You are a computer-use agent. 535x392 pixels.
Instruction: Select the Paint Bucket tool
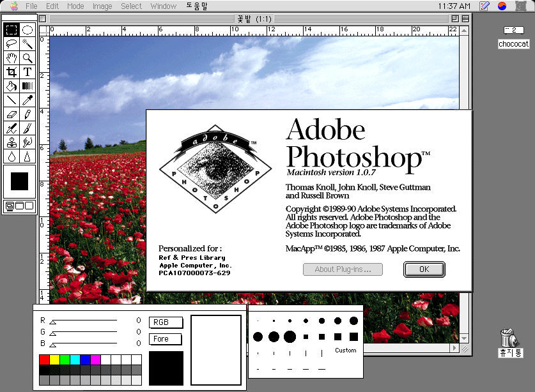(12, 86)
